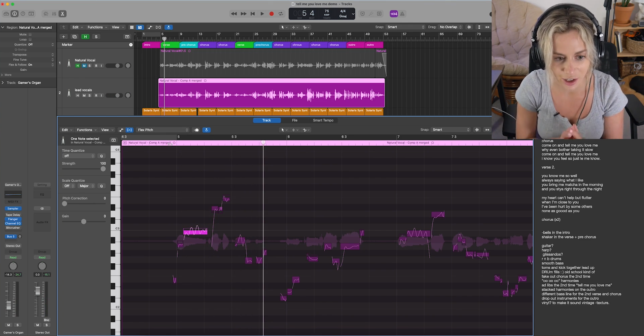Add new track with plus button
Viewport: 644px width, 336px height.
click(64, 37)
